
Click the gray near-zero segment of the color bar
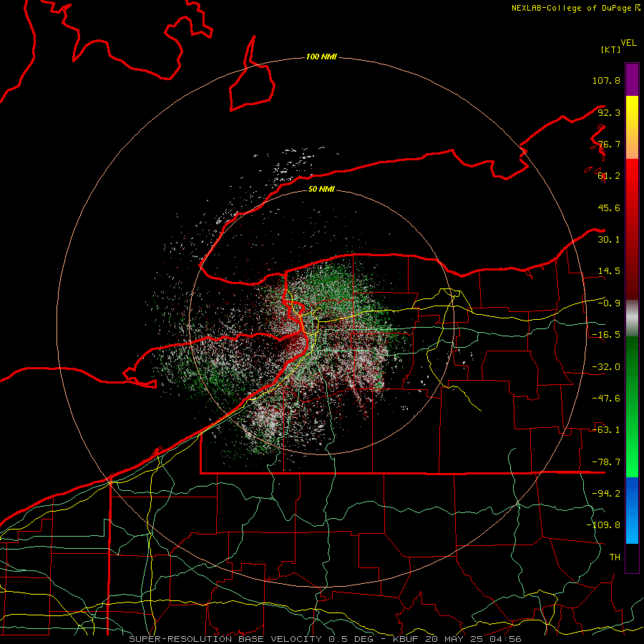click(x=632, y=318)
